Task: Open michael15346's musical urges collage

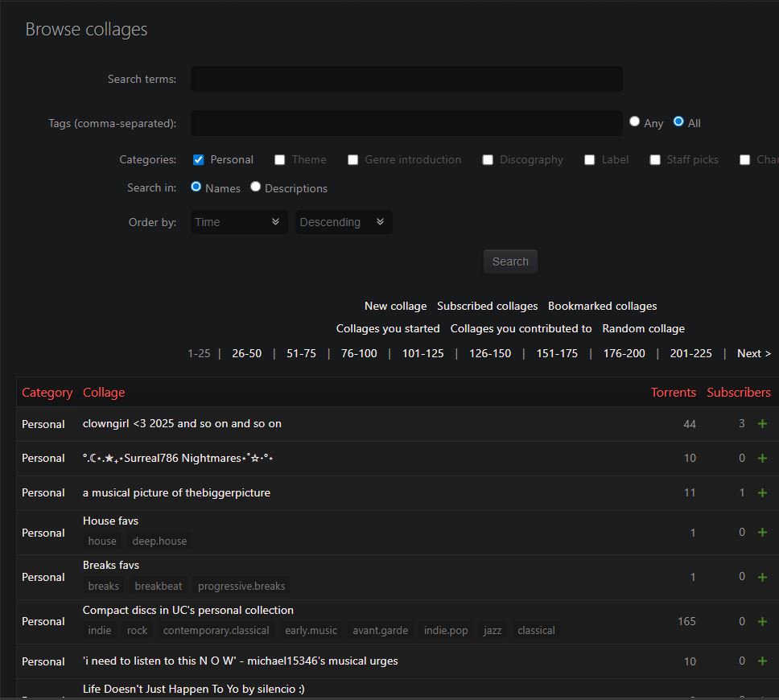Action: [240, 661]
